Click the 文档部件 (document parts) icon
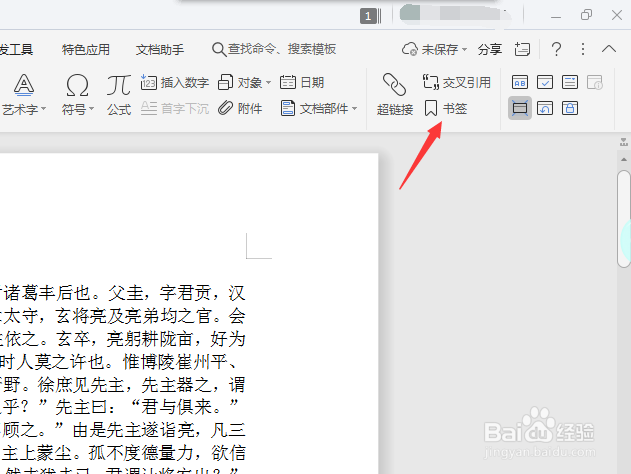Image resolution: width=631 pixels, height=474 pixels. (287, 108)
